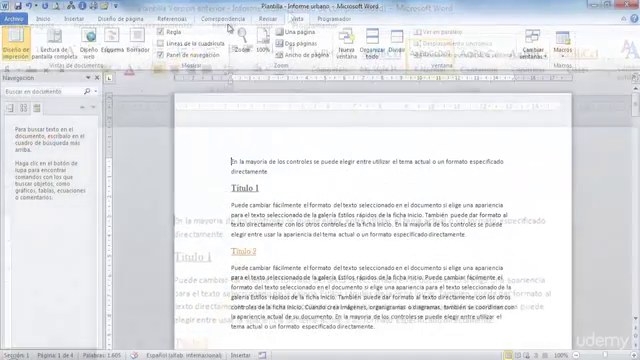640x360 pixels.
Task: Open the Referencias tab
Action: [172, 19]
